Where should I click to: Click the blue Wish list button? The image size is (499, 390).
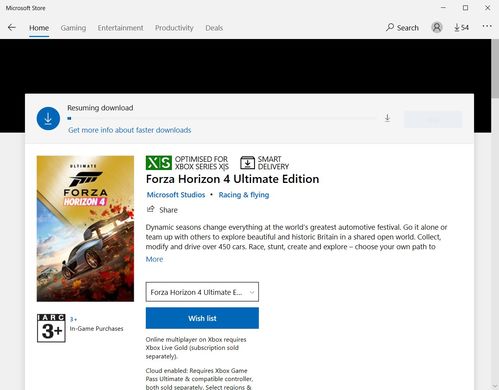pos(202,318)
